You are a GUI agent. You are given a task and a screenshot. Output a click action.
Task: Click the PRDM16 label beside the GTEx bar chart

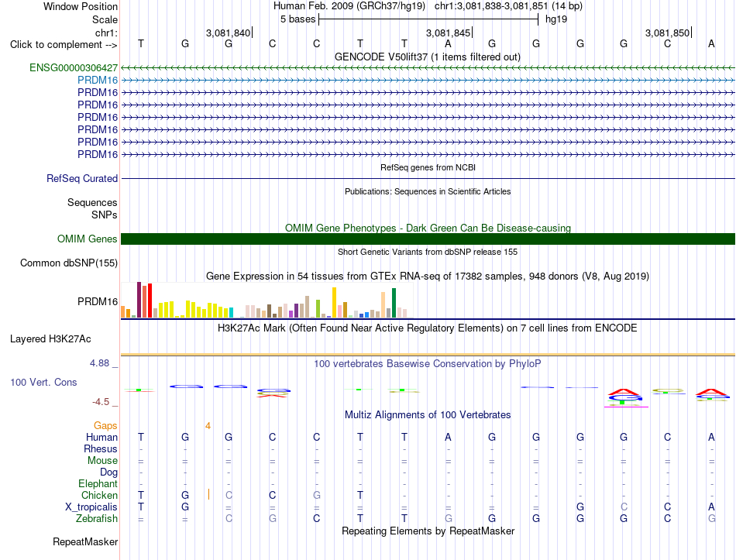(98, 301)
